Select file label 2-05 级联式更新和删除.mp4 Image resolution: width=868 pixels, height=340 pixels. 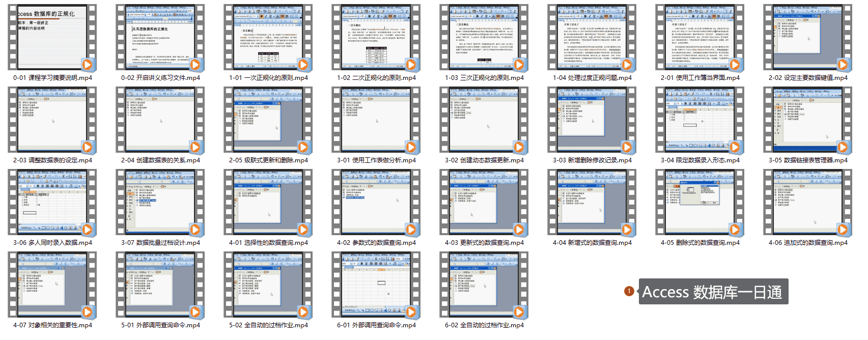pyautogui.click(x=268, y=160)
